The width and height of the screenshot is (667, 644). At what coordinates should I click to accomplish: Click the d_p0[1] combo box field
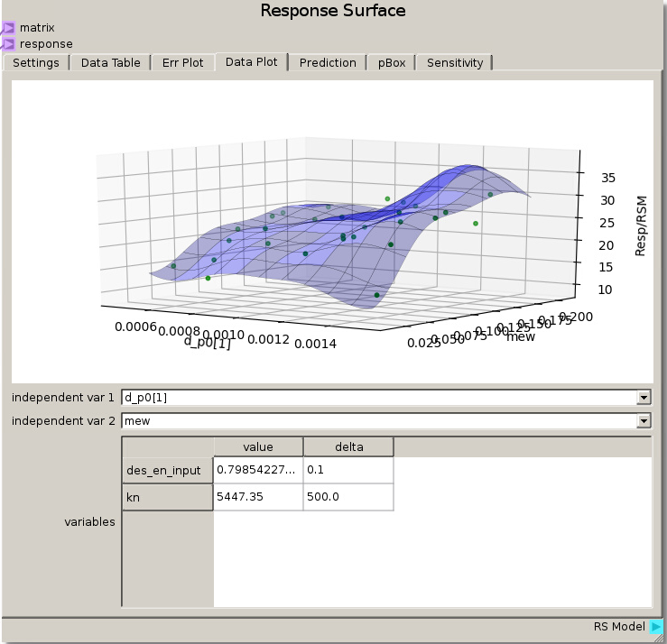coord(377,397)
